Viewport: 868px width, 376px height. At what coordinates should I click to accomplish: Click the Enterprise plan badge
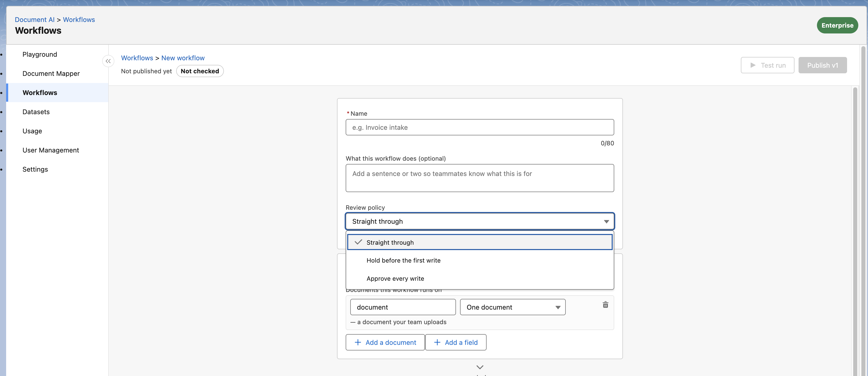837,25
